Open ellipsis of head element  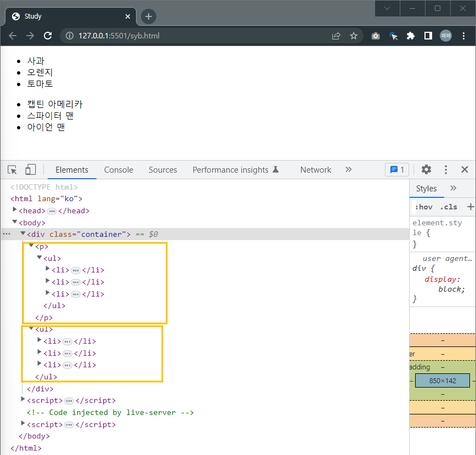pyautogui.click(x=52, y=211)
